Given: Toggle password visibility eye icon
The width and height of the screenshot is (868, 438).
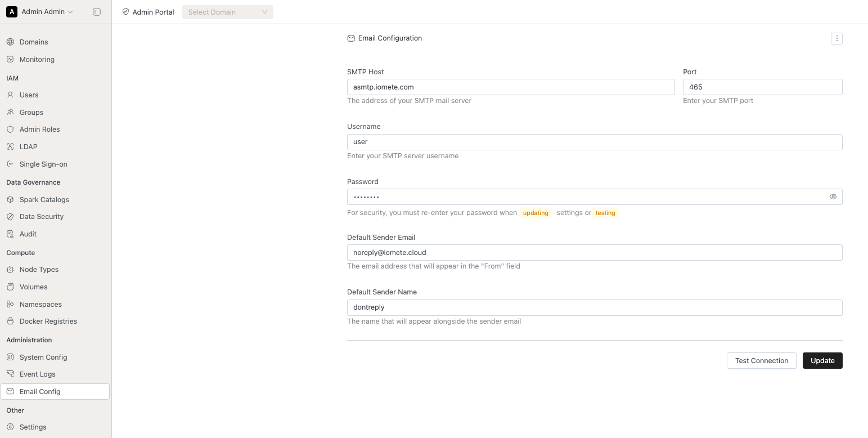Looking at the screenshot, I should coord(833,197).
